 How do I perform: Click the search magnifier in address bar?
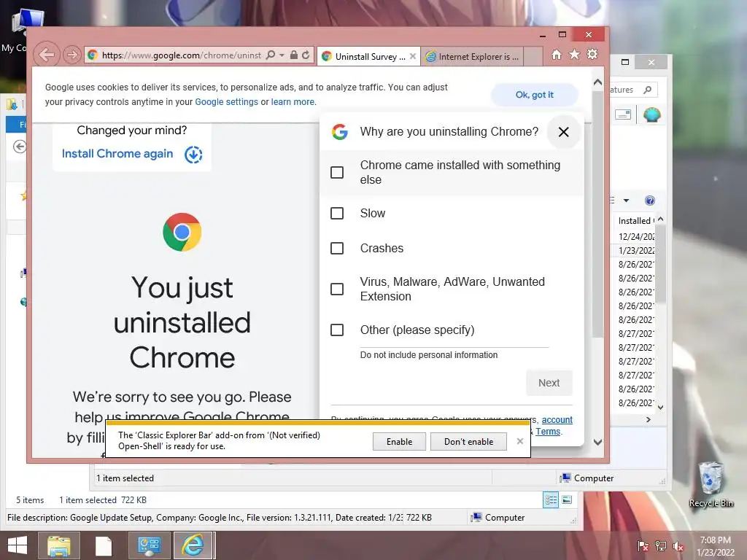[x=270, y=55]
